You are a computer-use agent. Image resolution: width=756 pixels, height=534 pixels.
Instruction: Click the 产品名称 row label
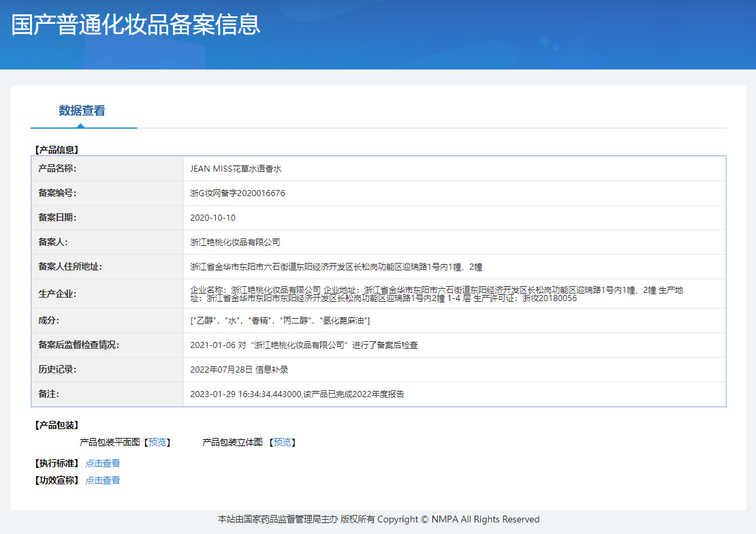coord(57,168)
